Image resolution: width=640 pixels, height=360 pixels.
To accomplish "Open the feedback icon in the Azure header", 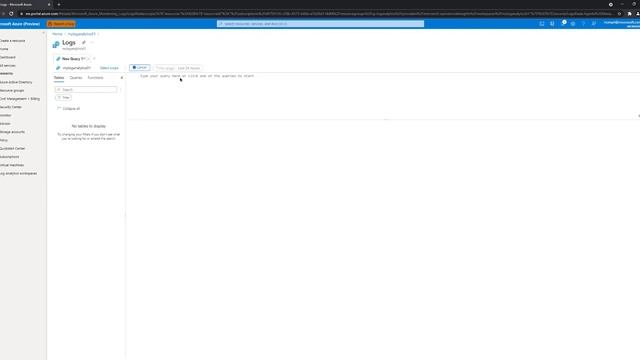I will point(593,24).
